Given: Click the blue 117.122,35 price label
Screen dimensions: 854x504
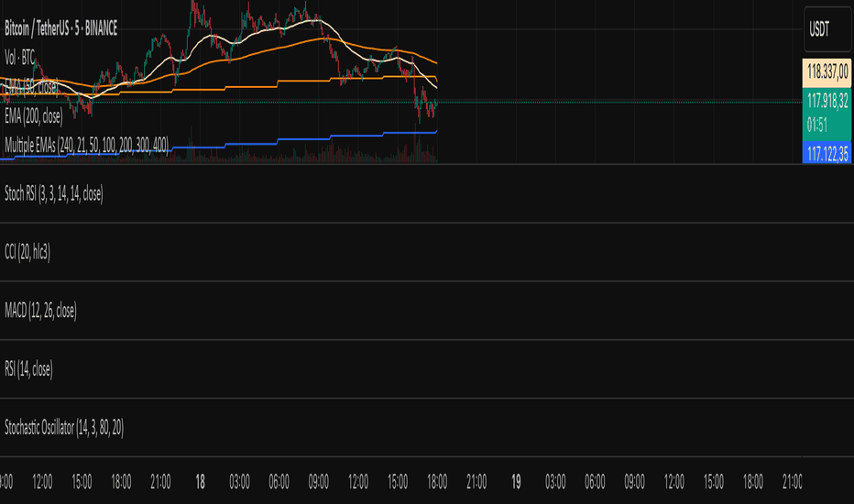Looking at the screenshot, I should click(x=827, y=154).
